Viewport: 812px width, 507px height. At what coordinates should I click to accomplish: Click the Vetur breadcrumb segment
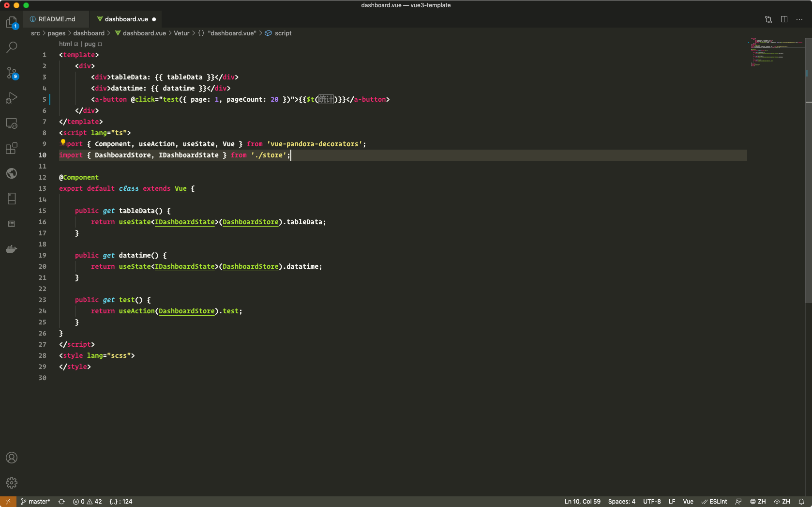181,33
